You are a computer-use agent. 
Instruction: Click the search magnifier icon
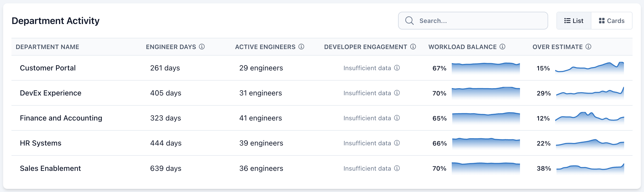tap(409, 21)
